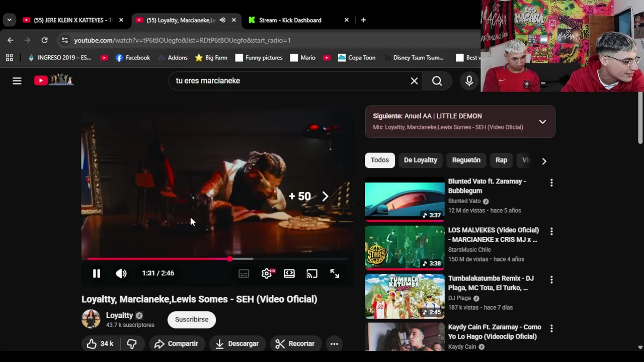Toggle subtitles in the player
Image resolution: width=644 pixels, height=362 pixels.
[x=244, y=274]
